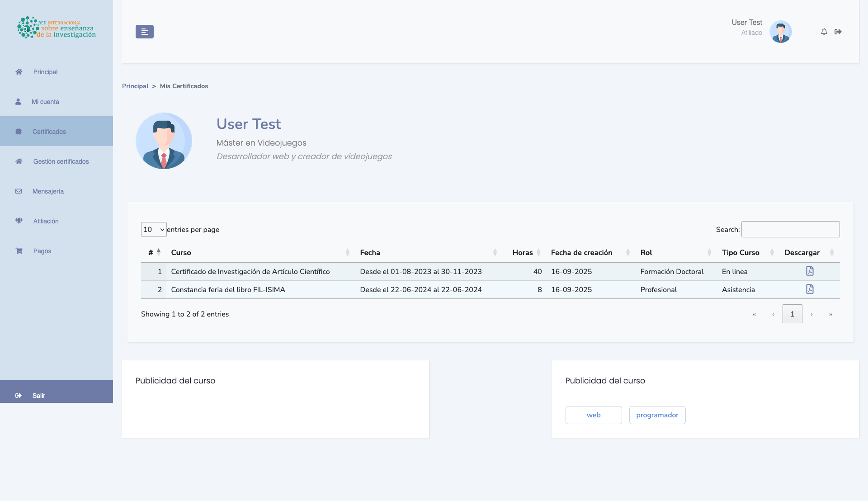Screen dimensions: 868x501
Task: Select Afiliación sidebar item
Action: coord(46,221)
